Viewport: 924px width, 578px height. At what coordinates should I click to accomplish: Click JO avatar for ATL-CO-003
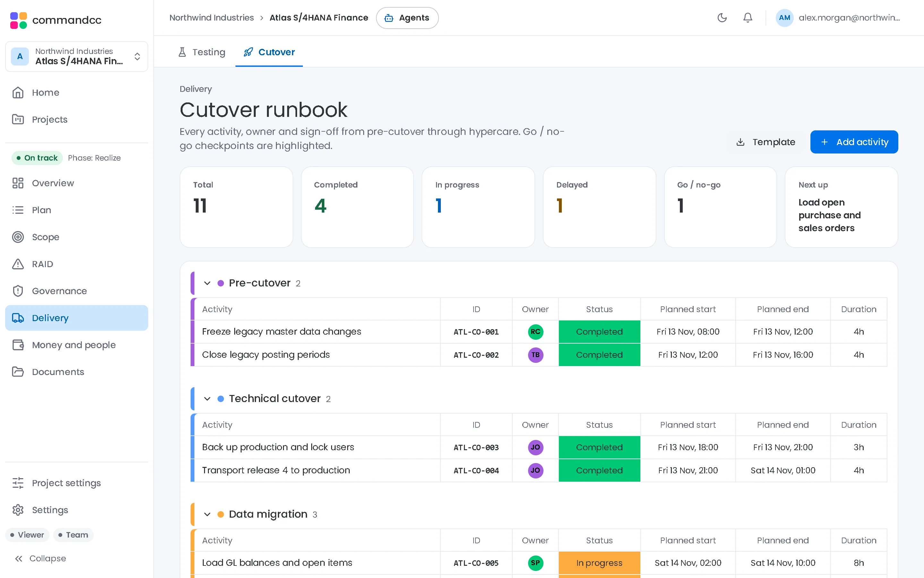click(x=535, y=447)
